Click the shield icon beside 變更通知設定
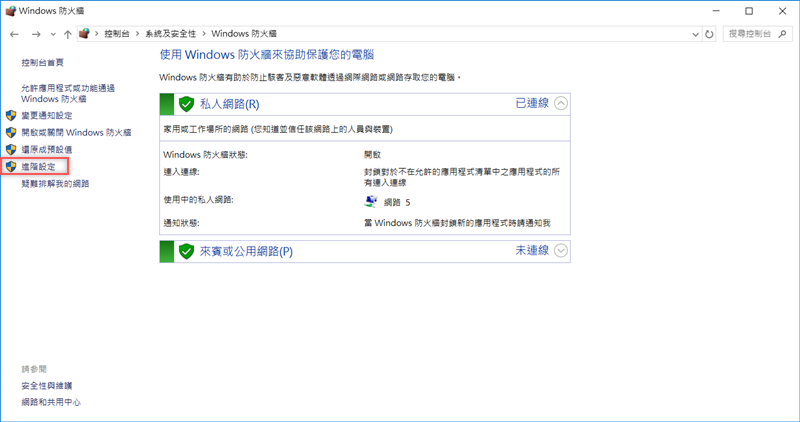 point(11,115)
